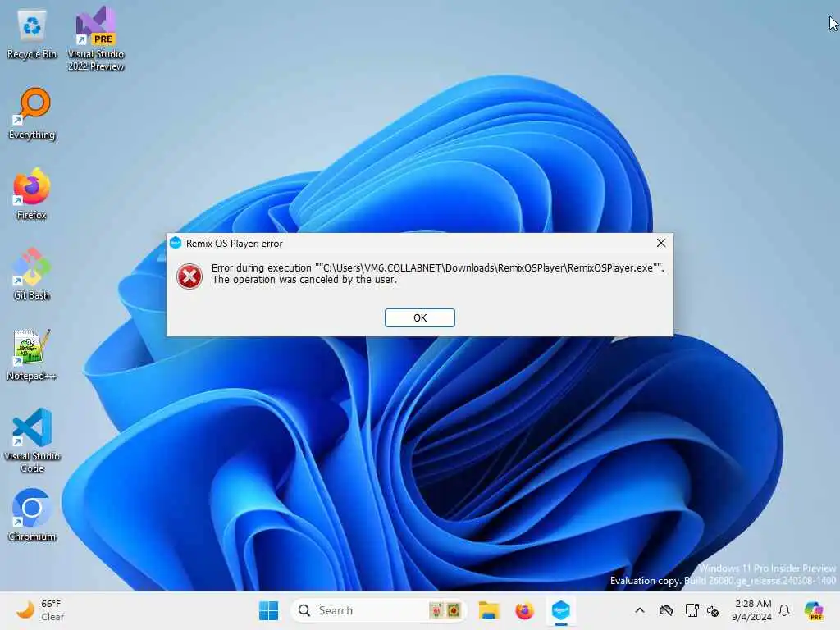Open File Explorer from the taskbar
Viewport: 840px width, 630px height.
pos(489,610)
